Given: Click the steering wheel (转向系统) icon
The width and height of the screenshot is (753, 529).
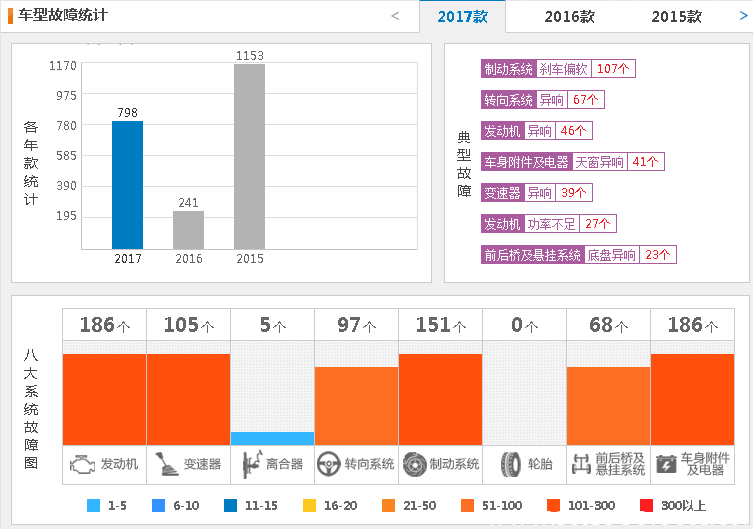Looking at the screenshot, I should (x=328, y=464).
